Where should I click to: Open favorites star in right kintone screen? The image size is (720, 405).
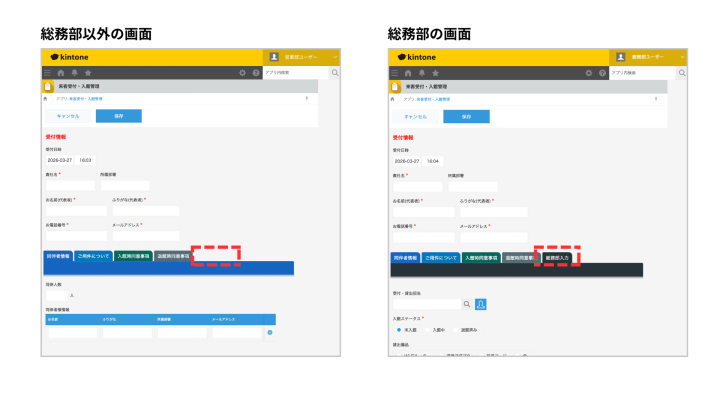click(435, 73)
